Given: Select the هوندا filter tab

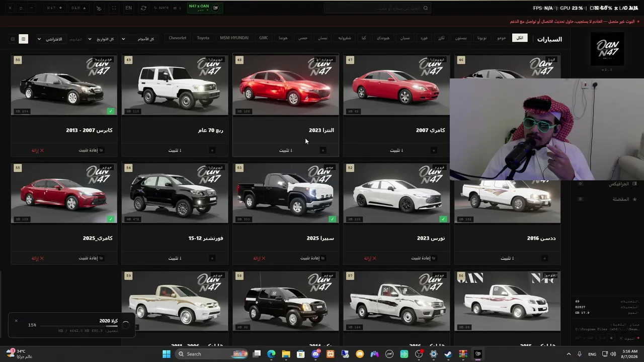Looking at the screenshot, I should pyautogui.click(x=283, y=38).
